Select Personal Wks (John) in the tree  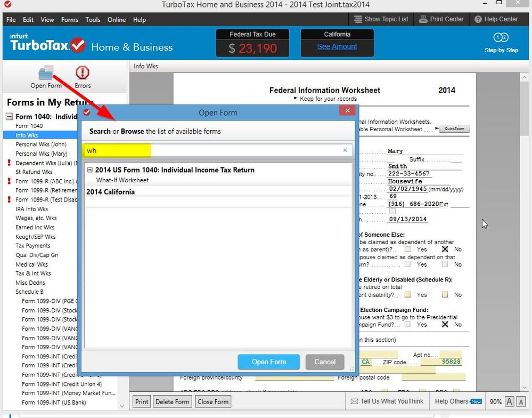coord(41,144)
